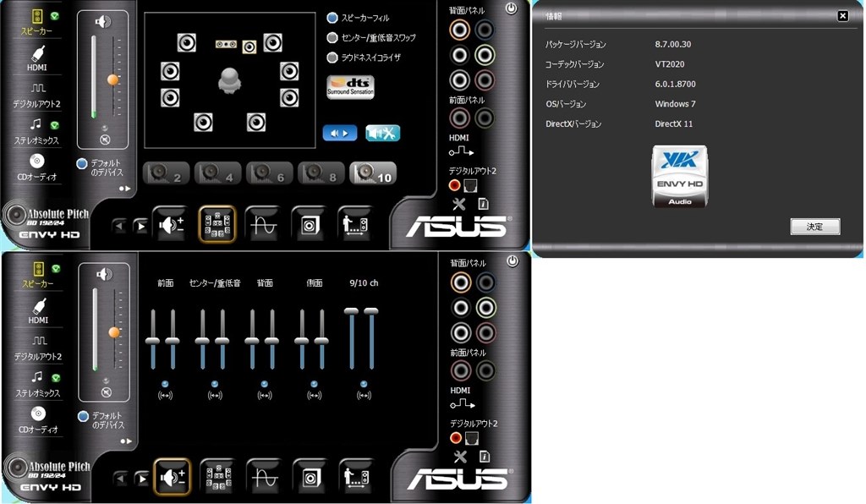This screenshot has height=504, width=866.
Task: Switch to 8-channel speaker mode
Action: click(x=321, y=173)
